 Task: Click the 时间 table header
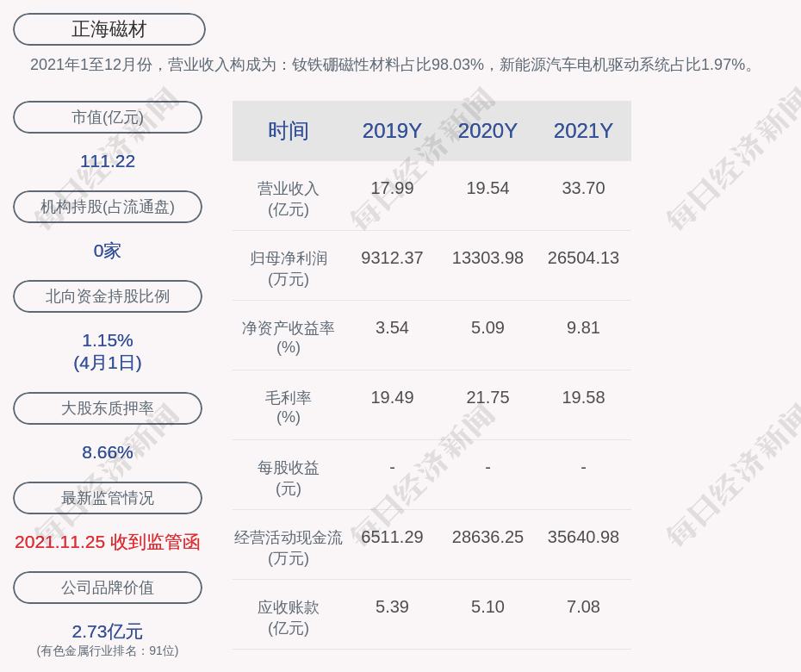point(289,131)
